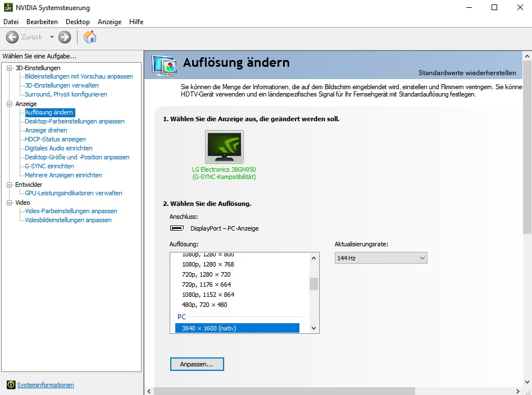This screenshot has height=395, width=532.
Task: Open Digitales Audio einrichten
Action: [58, 148]
